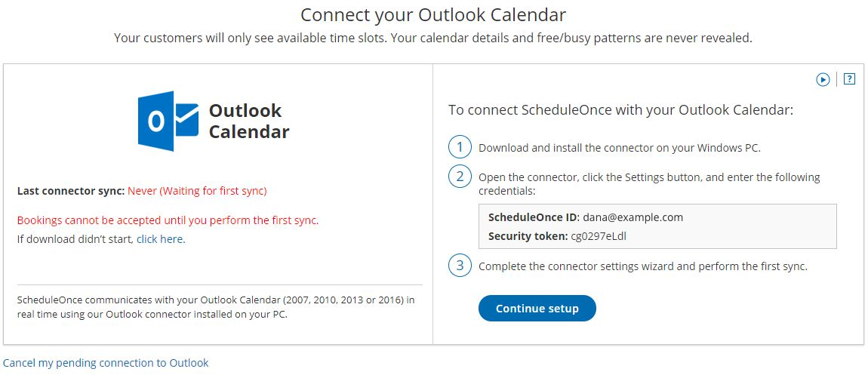Click the "Connect your Outlook Calendar" heading
The height and width of the screenshot is (375, 868).
(x=433, y=15)
